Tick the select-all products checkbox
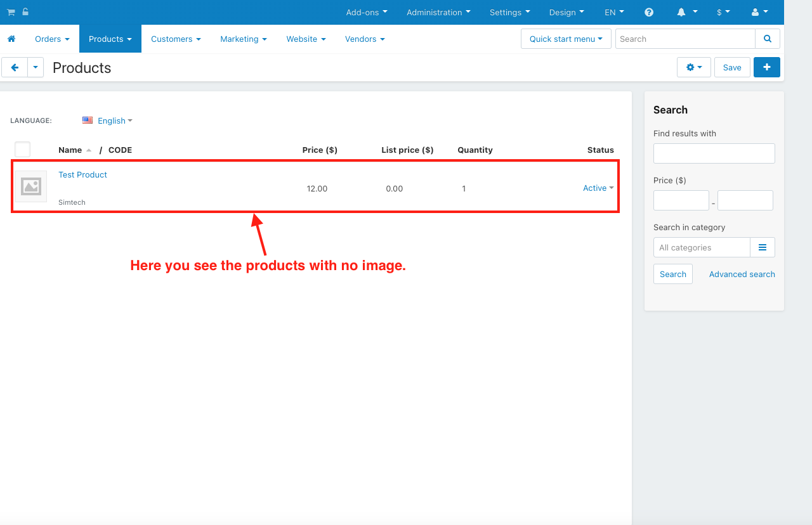The image size is (812, 525). click(23, 150)
